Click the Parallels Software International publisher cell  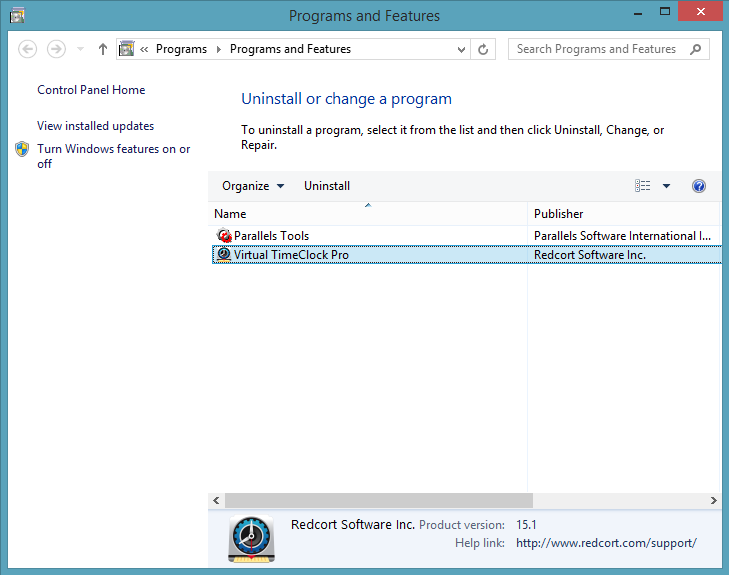click(x=622, y=236)
